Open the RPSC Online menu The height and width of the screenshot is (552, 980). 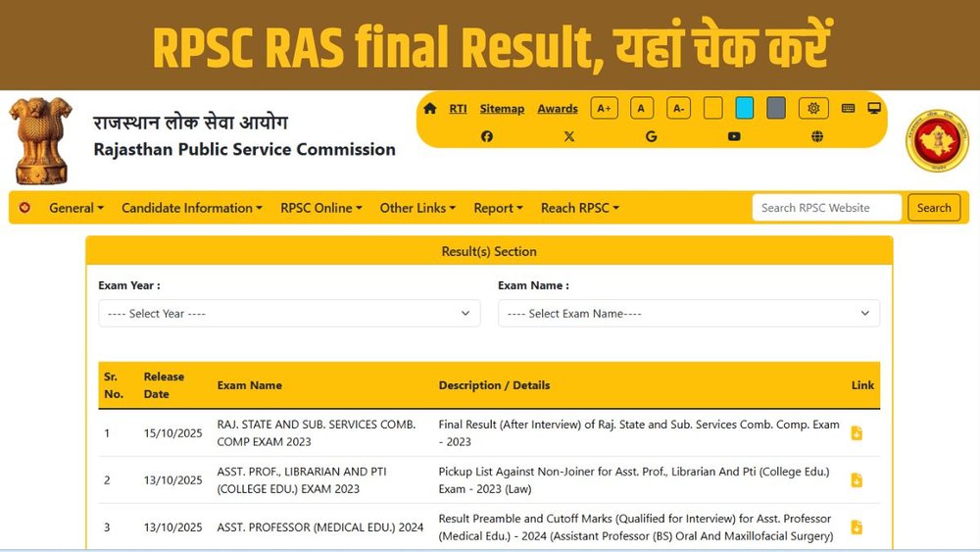click(x=320, y=208)
